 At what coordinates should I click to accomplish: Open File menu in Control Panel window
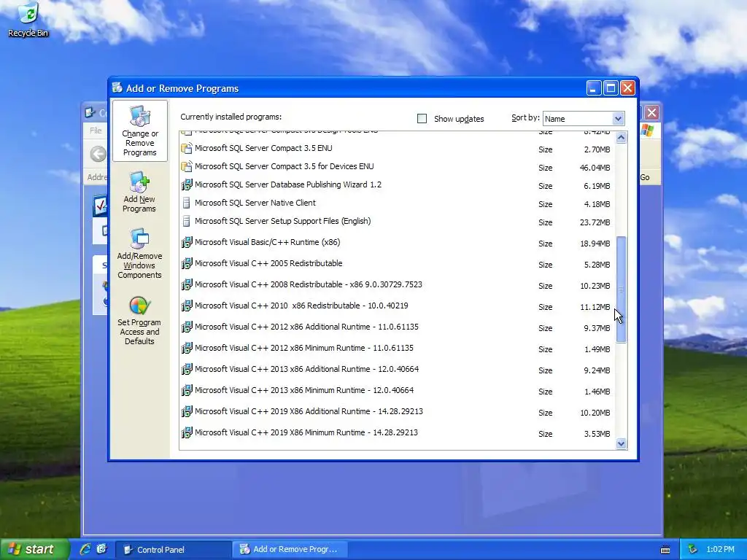96,131
